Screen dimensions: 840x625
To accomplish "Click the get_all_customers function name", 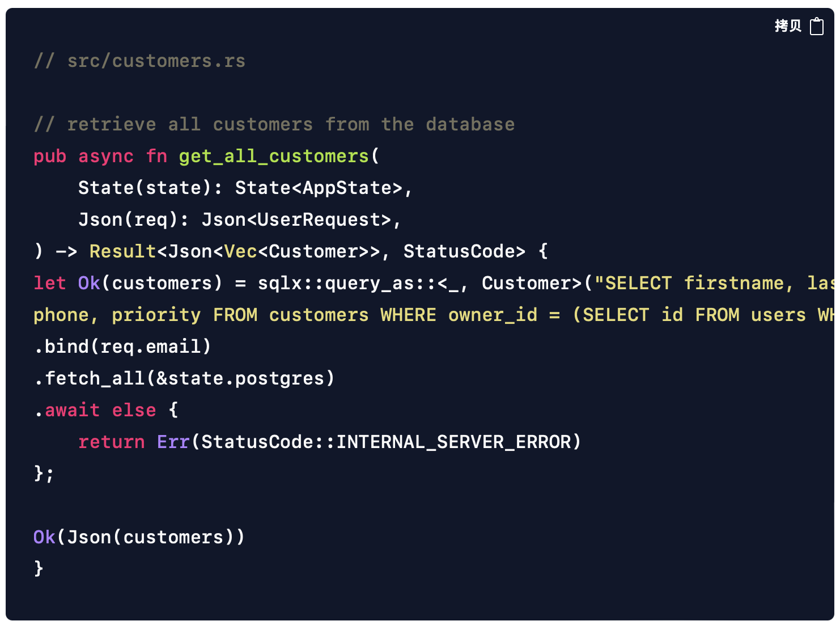I will pyautogui.click(x=274, y=156).
